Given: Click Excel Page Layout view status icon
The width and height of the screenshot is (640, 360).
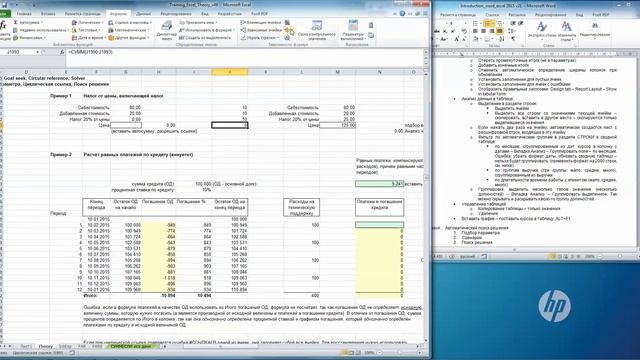Looking at the screenshot, I should [351, 353].
